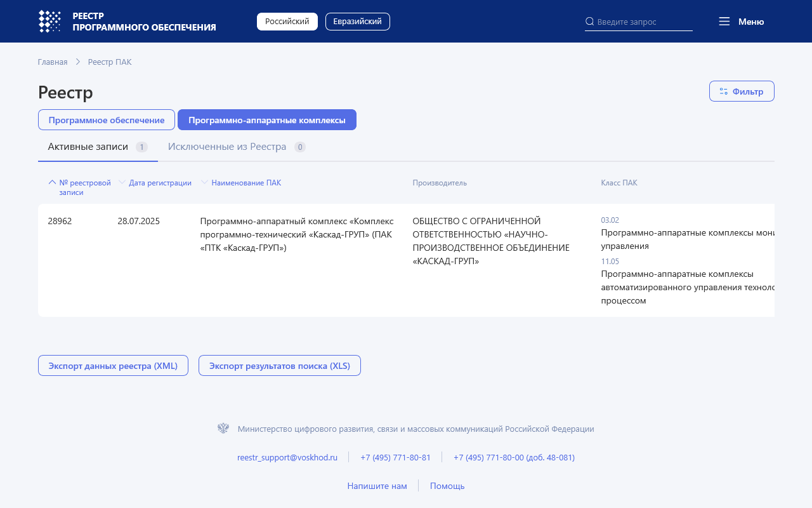
Task: Open the hamburger Меню icon
Action: coord(724,21)
